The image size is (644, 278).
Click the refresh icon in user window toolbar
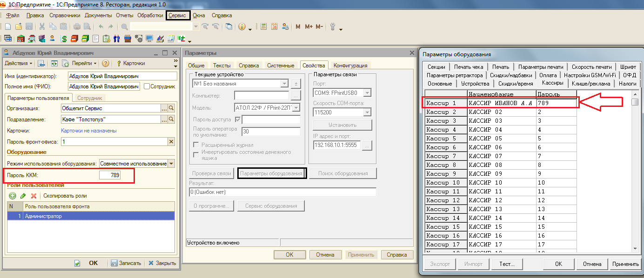click(x=54, y=63)
